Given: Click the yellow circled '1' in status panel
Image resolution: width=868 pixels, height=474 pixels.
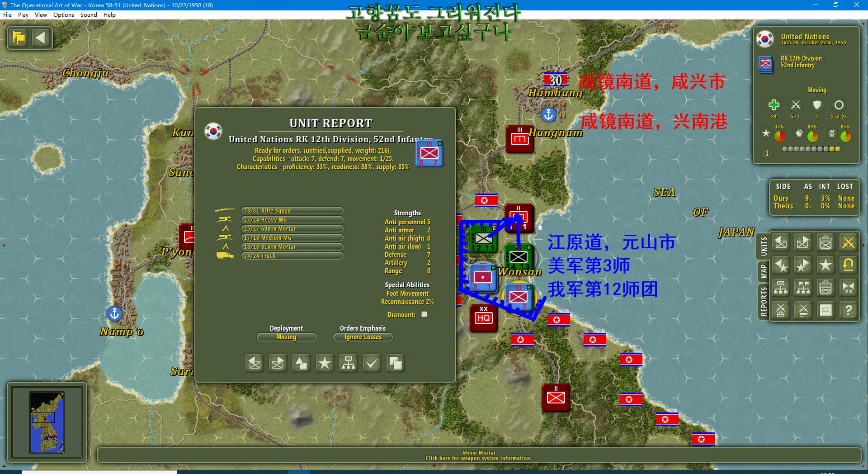Looking at the screenshot, I should pos(767,153).
